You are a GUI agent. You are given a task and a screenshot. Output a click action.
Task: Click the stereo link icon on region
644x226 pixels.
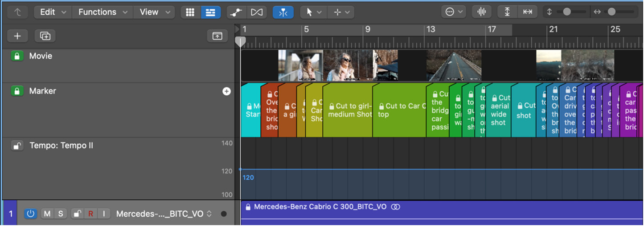tap(395, 207)
